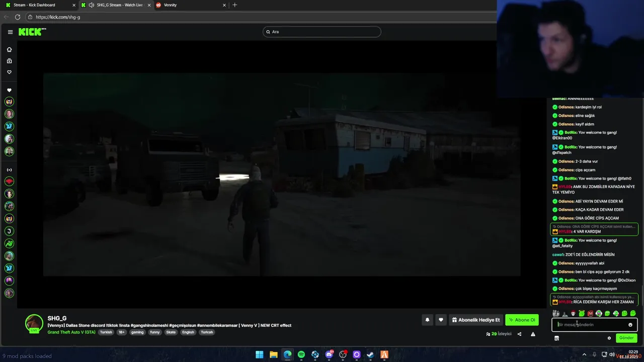Open Steam from taskbar
This screenshot has width=644, height=362.
pyautogui.click(x=370, y=355)
